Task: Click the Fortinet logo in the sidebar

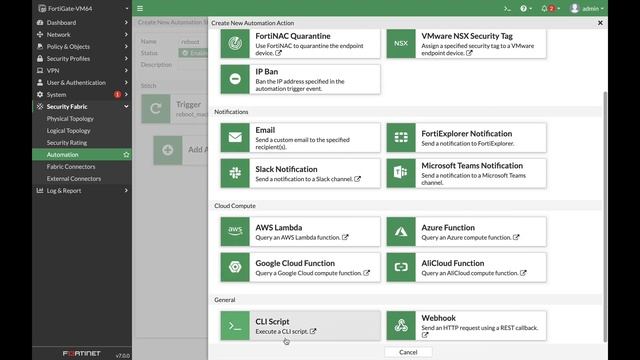Action: click(x=82, y=353)
